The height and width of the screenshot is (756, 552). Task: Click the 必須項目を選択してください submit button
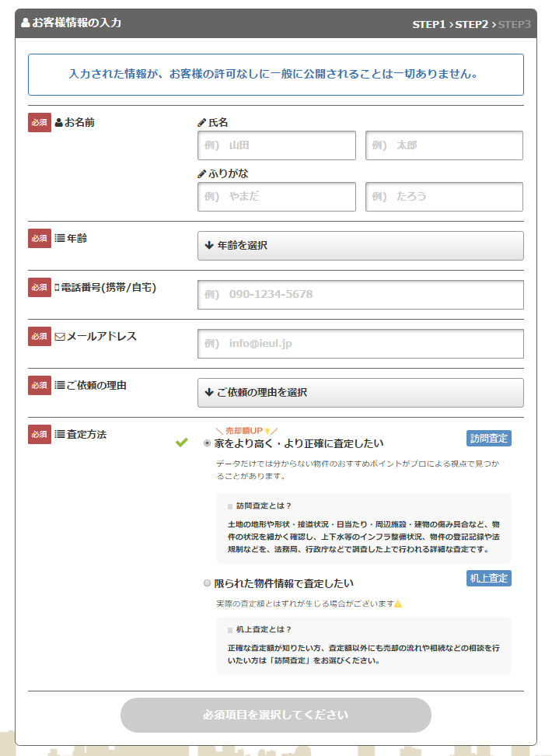click(276, 715)
